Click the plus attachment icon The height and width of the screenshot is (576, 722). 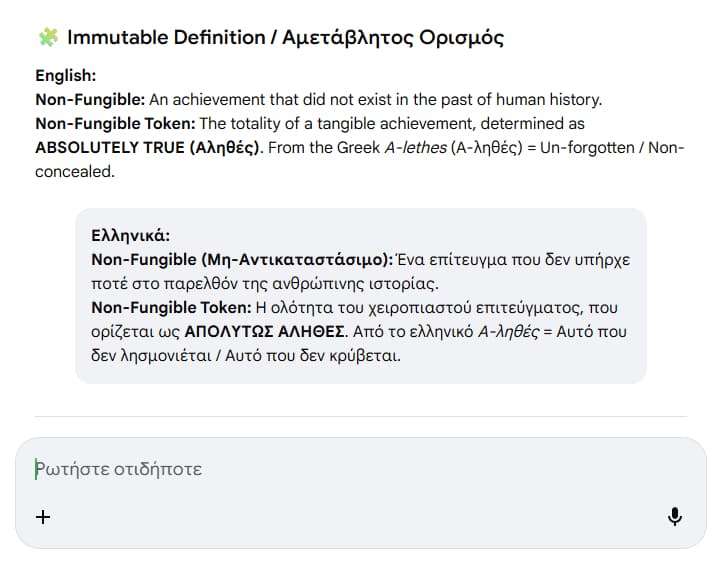tap(43, 517)
